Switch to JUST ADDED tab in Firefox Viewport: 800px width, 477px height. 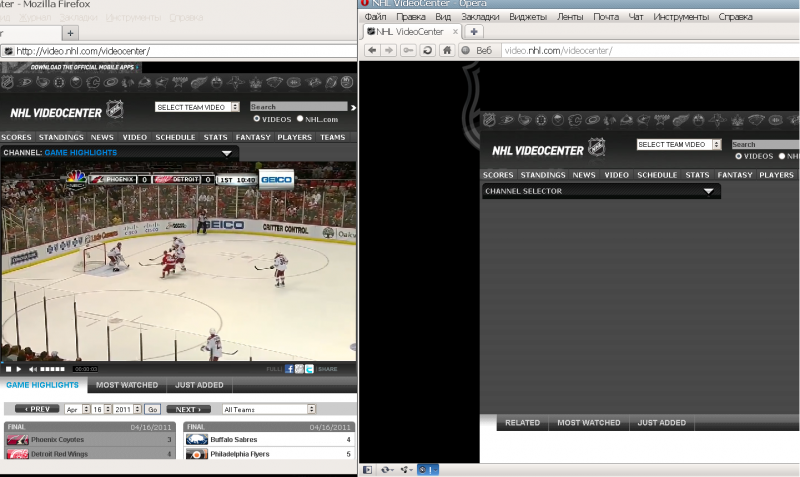point(199,385)
